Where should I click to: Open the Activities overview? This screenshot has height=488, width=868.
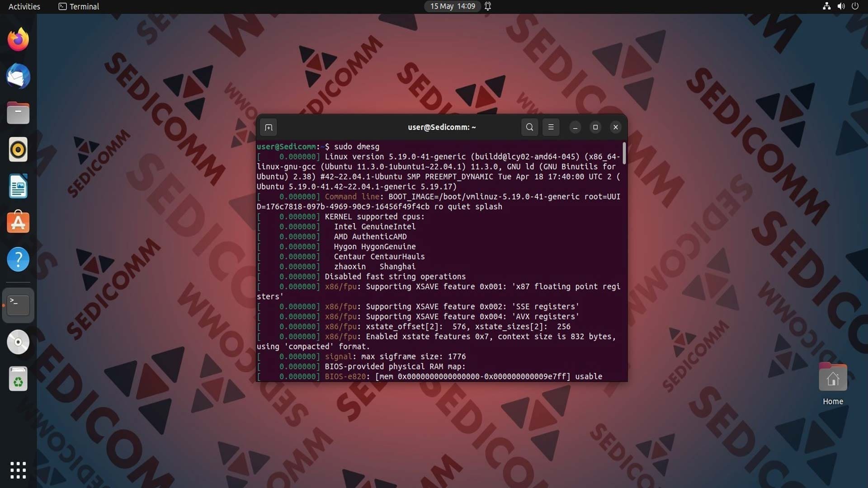click(24, 6)
